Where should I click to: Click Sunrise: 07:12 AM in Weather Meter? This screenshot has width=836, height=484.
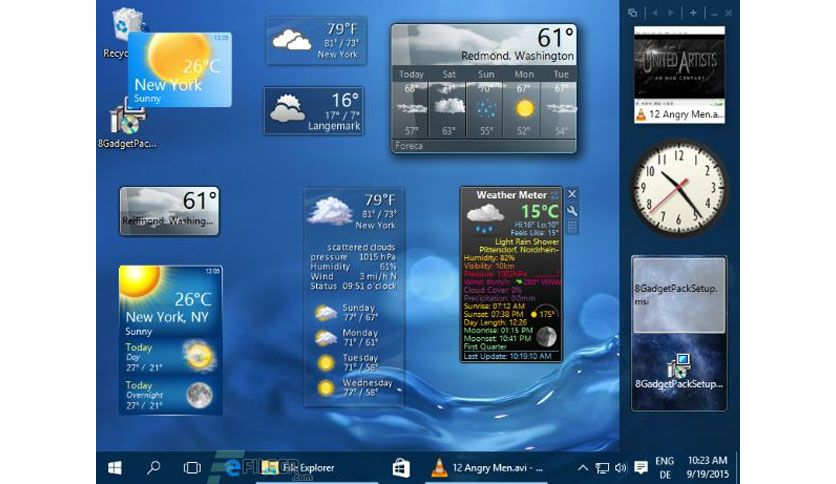click(494, 306)
